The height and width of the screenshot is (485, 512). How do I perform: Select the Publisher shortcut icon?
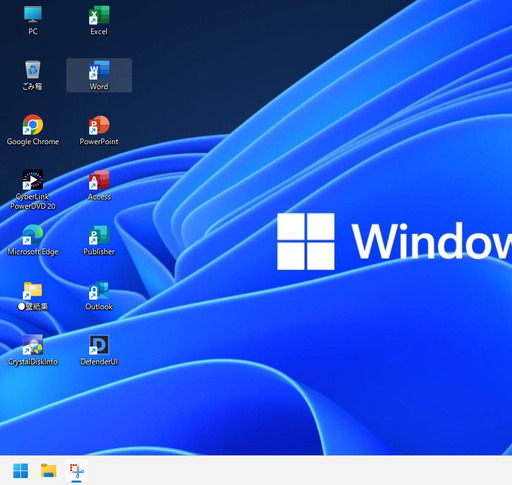coord(99,235)
